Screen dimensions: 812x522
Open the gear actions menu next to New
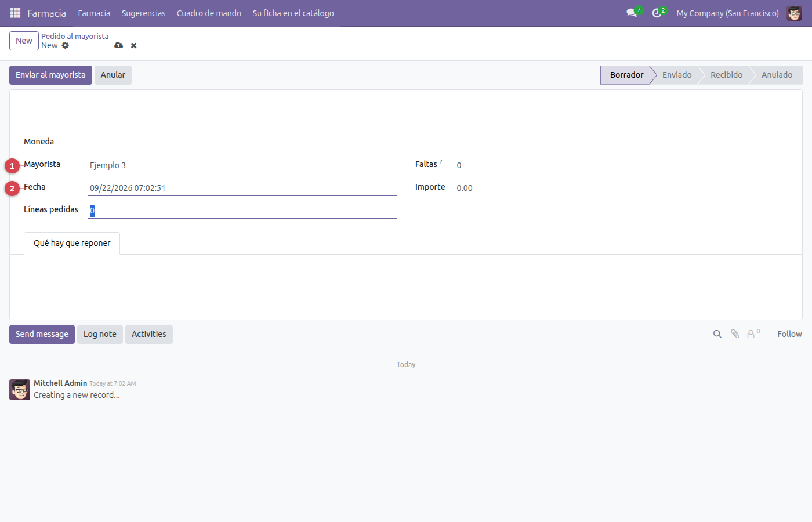click(x=65, y=45)
